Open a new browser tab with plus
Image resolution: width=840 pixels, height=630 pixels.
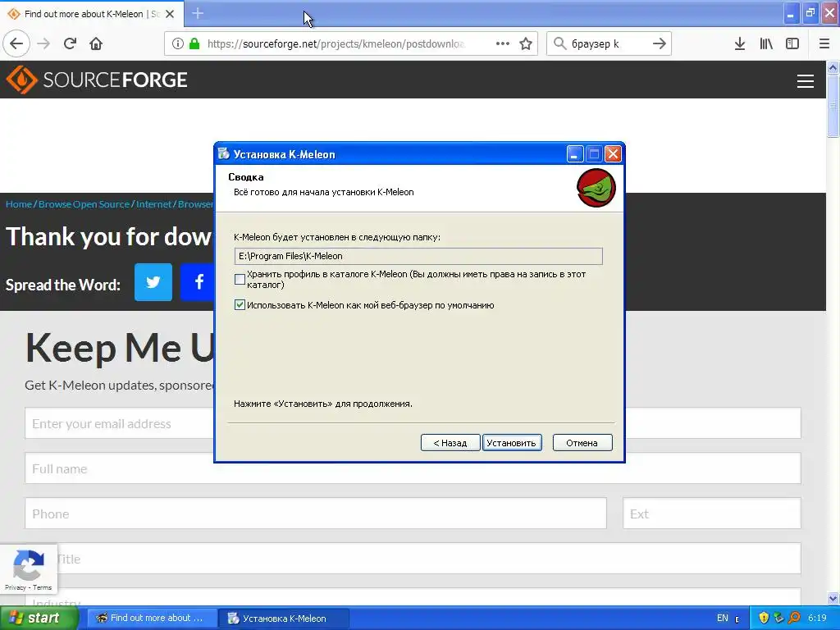point(198,13)
